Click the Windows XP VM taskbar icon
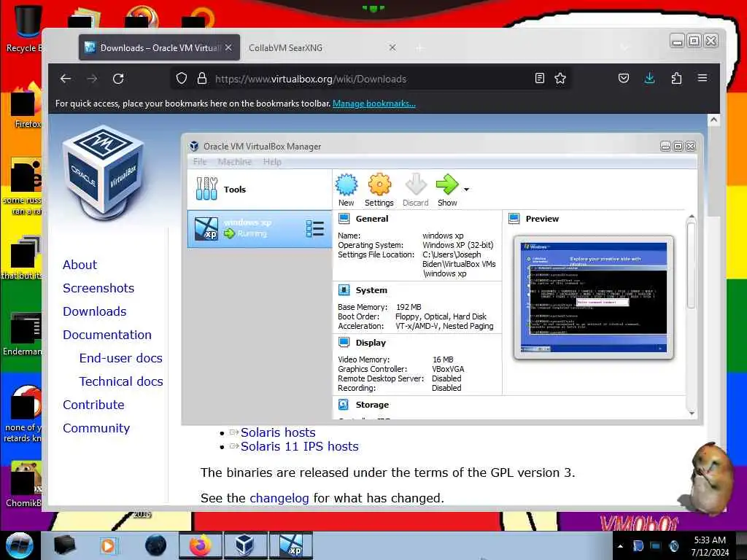The height and width of the screenshot is (560, 747). [290, 545]
